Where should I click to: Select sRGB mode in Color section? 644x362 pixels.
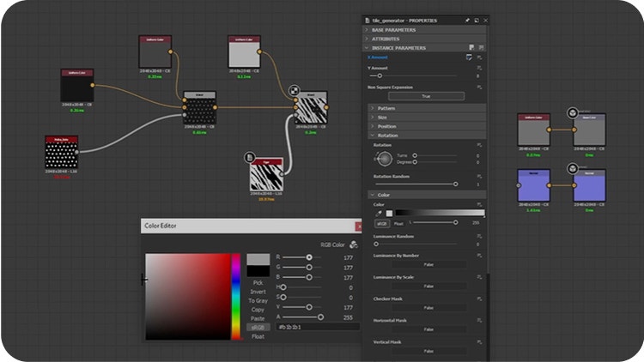click(382, 223)
